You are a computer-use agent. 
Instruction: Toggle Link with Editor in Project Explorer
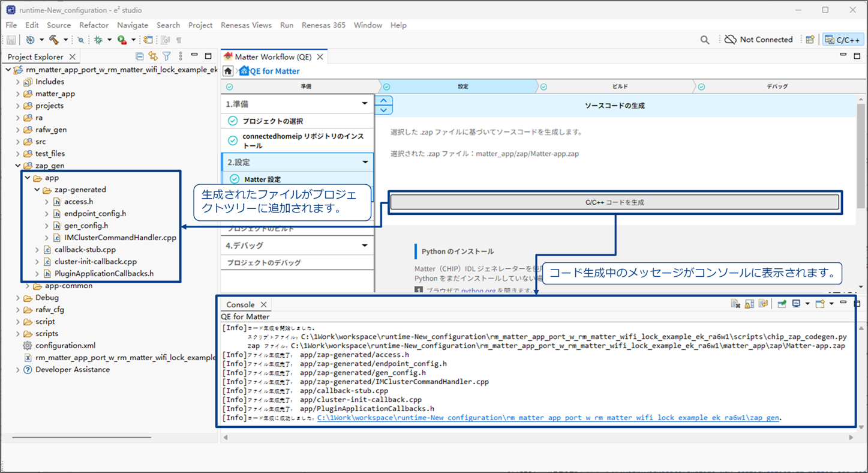click(153, 56)
